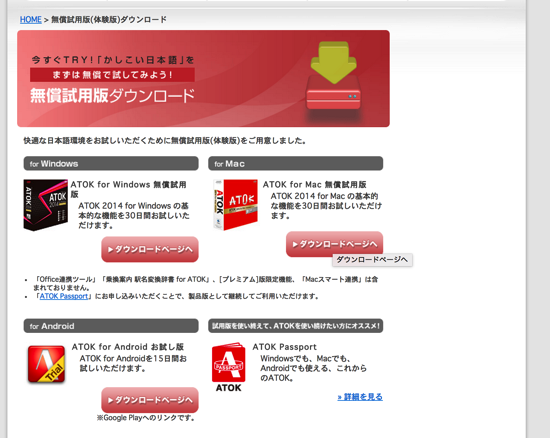Click the ATOK Passport logo icon

228,367
